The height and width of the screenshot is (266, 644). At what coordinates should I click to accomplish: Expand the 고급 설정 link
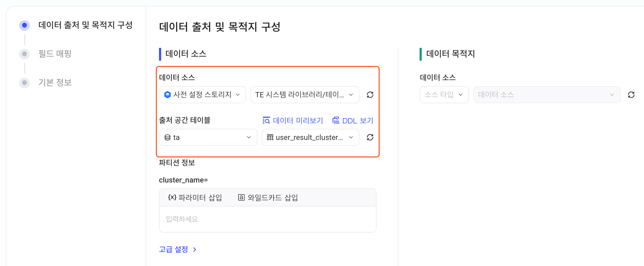(x=178, y=250)
